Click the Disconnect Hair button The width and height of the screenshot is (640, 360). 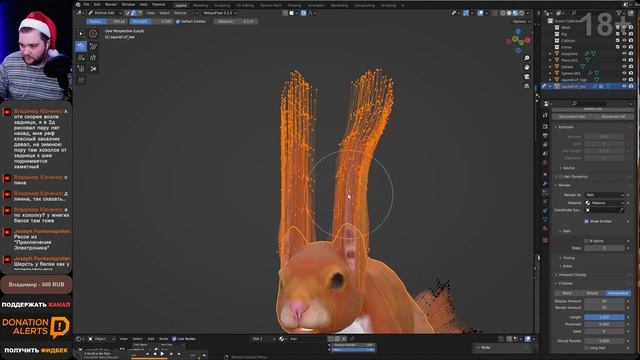point(572,117)
